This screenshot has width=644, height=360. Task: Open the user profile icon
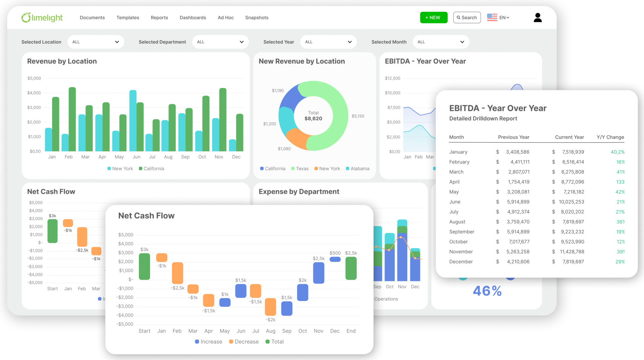(x=538, y=17)
